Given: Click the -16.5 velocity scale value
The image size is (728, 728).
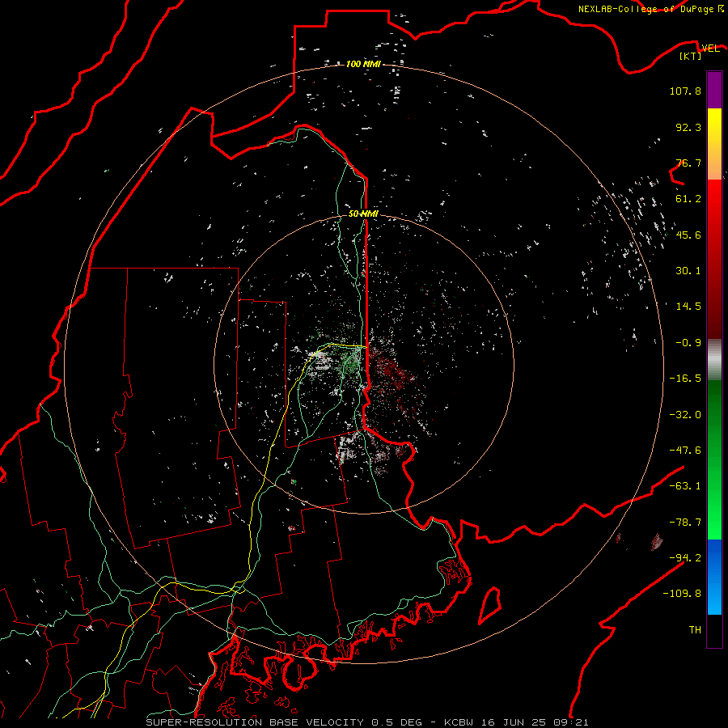Looking at the screenshot, I should pos(685,379).
